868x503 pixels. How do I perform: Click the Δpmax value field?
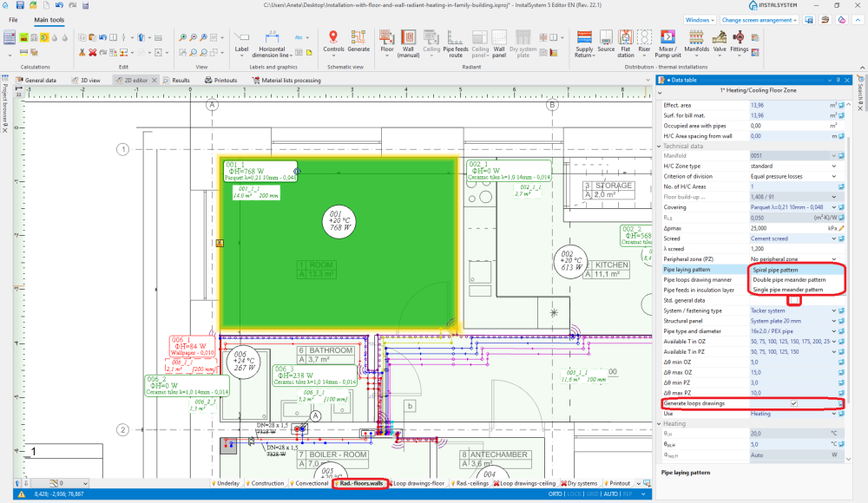(788, 228)
